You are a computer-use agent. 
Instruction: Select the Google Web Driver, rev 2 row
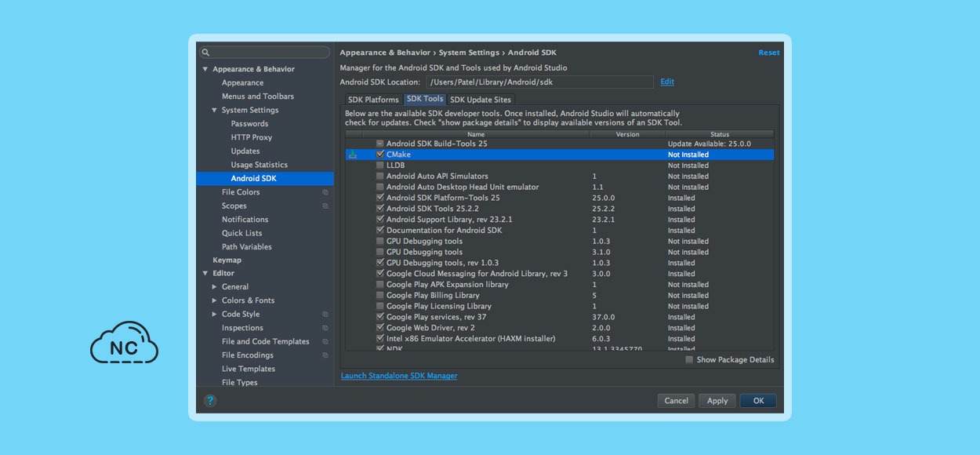tap(560, 328)
